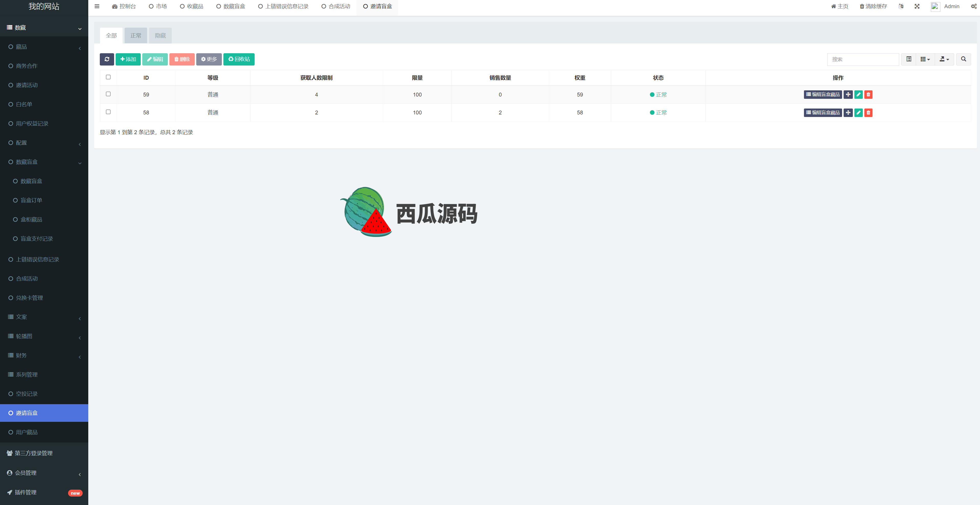Open the language switch icon in header
980x505 pixels.
point(901,6)
